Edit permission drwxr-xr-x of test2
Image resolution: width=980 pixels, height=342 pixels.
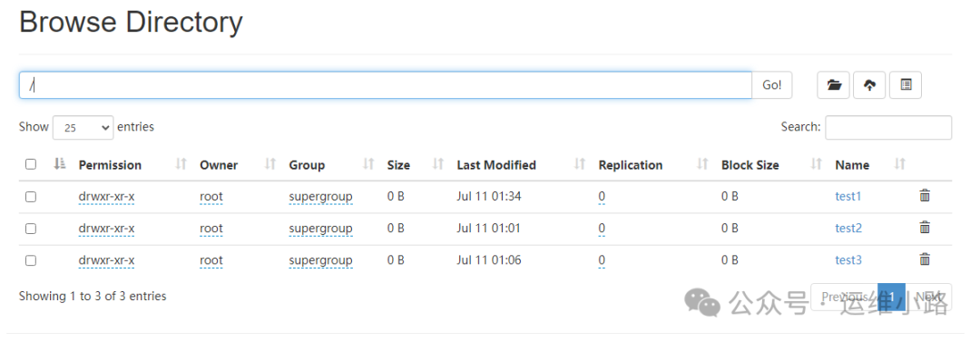(x=106, y=229)
